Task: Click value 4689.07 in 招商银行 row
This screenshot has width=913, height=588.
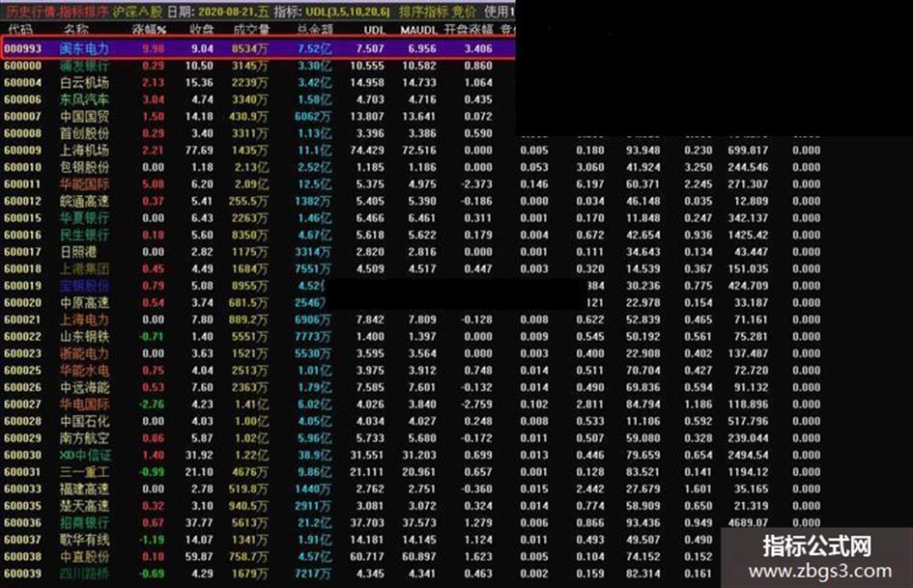Action: [748, 522]
